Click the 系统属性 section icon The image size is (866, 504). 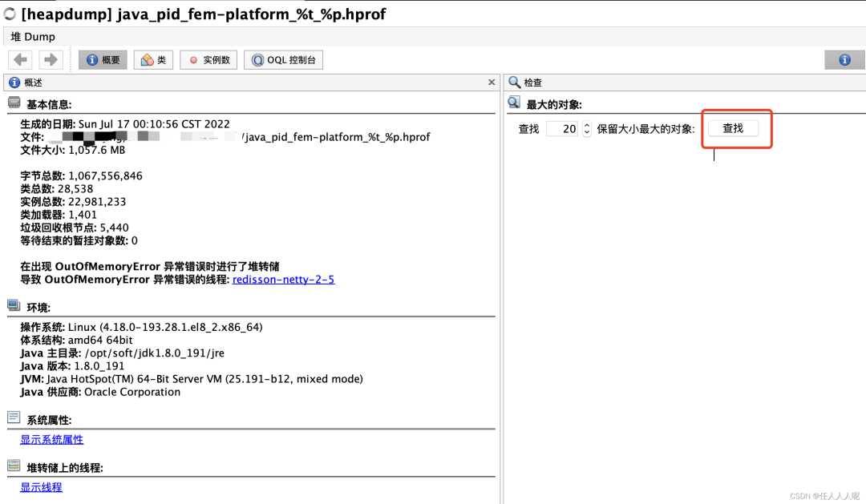point(14,418)
